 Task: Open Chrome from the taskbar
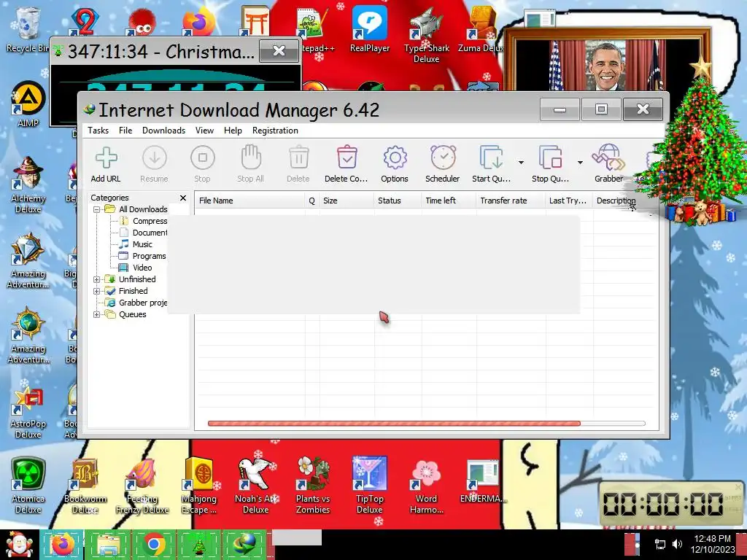coord(153,544)
